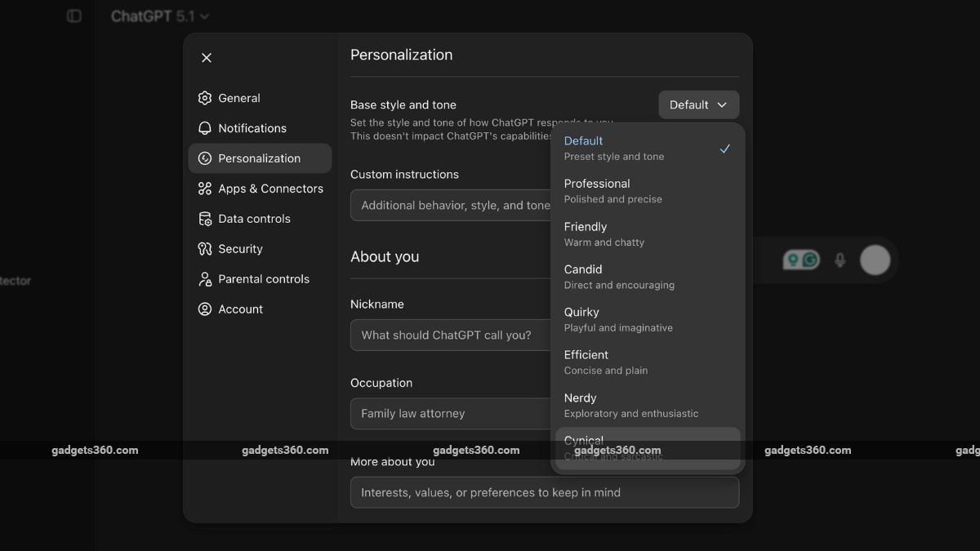Viewport: 980px width, 551px height.
Task: Click the Apps & Connectors icon
Action: tap(205, 189)
